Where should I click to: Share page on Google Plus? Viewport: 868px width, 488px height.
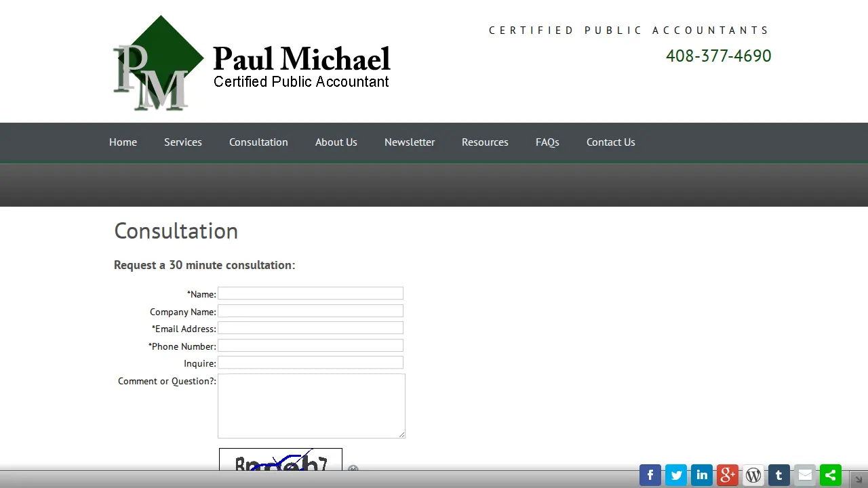[728, 475]
